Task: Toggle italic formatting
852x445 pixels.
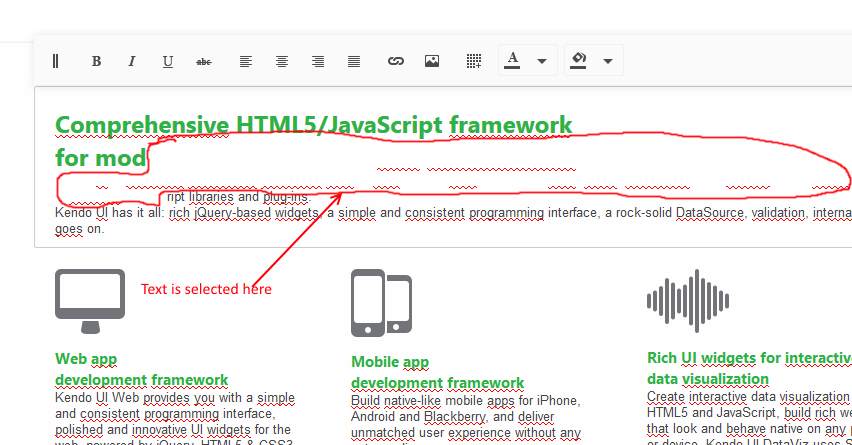Action: click(131, 61)
